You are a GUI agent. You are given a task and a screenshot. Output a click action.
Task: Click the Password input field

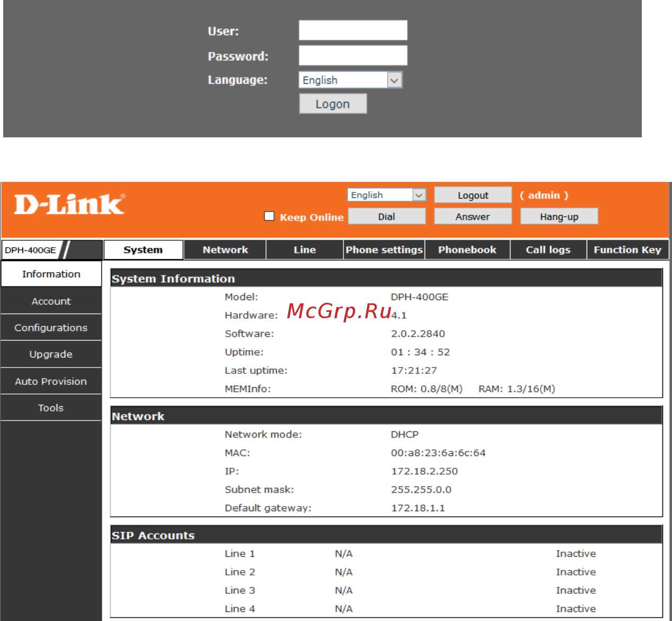tap(353, 55)
